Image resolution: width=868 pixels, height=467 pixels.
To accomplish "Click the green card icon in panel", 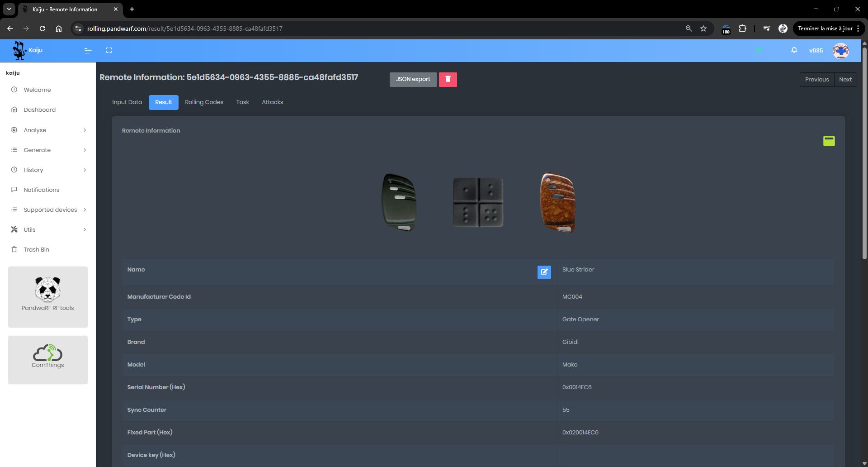I will tap(829, 141).
